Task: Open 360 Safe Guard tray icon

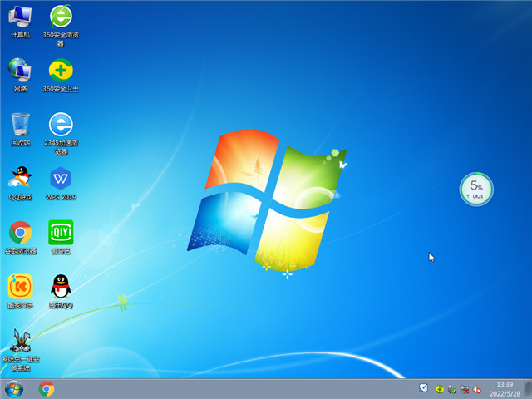Action: pyautogui.click(x=440, y=389)
